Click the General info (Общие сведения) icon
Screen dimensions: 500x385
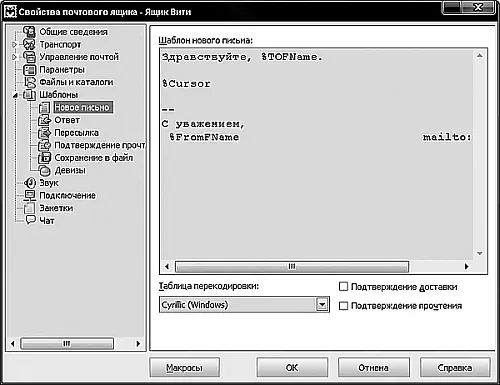(29, 32)
